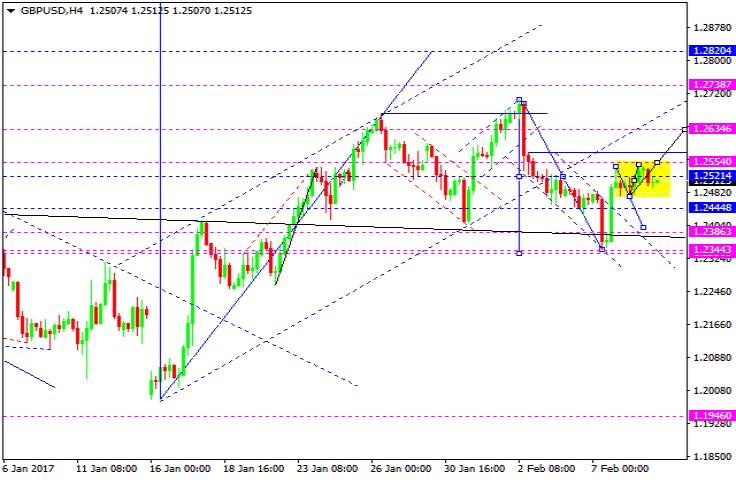Click the 16 Jan 00:00 time label
The width and height of the screenshot is (736, 480).
pos(180,468)
